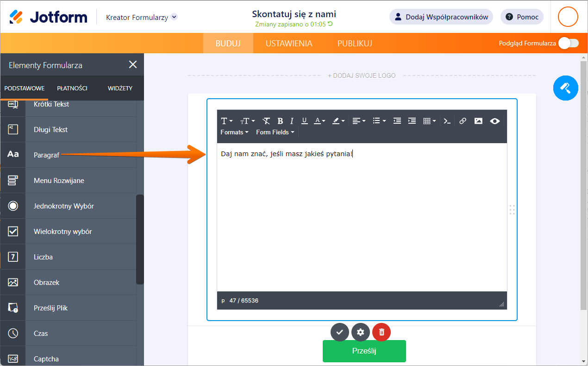Click Dodaj Współpracowników button
The image size is (588, 366).
click(x=441, y=17)
